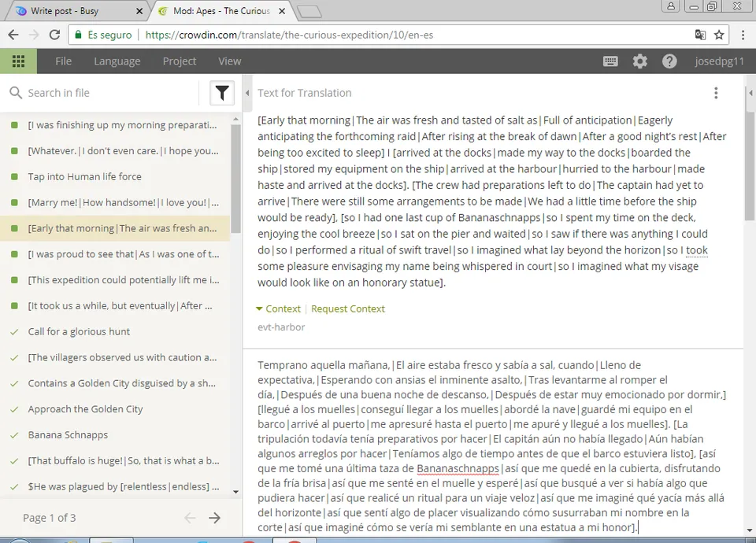Select string 'Call for a glorious hunt'

(115, 331)
